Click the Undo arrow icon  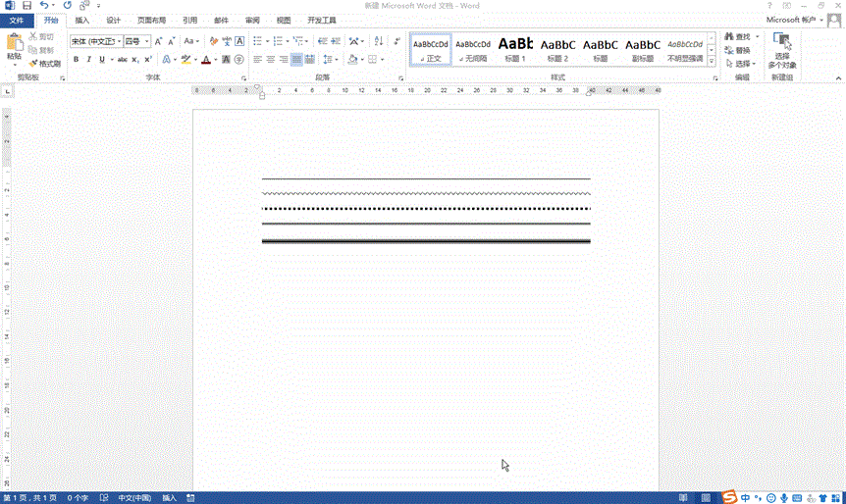(x=44, y=6)
